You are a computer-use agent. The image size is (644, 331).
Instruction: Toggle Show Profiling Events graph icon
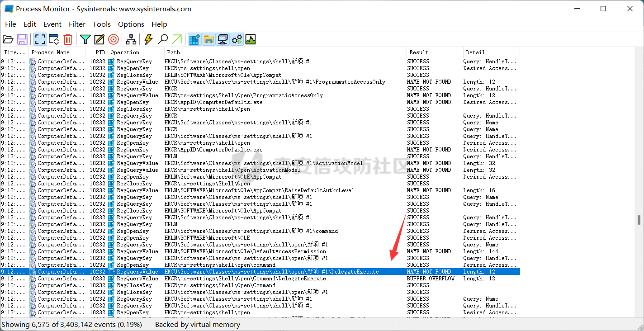251,39
